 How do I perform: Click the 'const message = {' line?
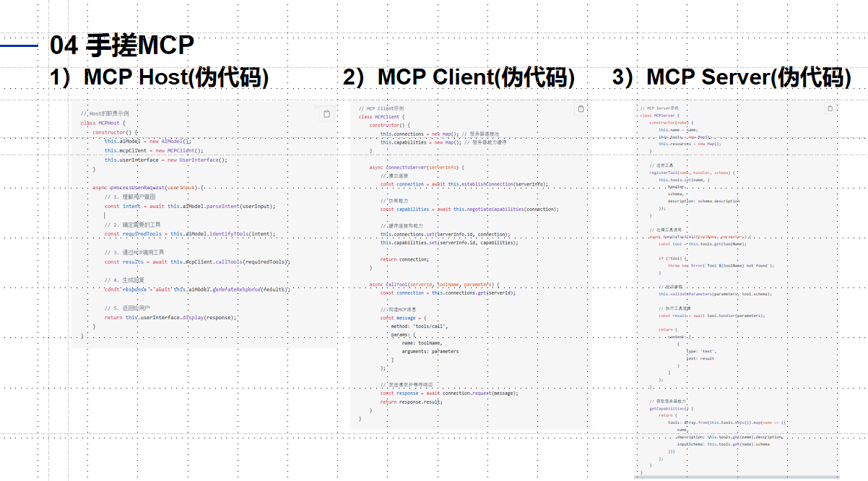click(x=404, y=318)
